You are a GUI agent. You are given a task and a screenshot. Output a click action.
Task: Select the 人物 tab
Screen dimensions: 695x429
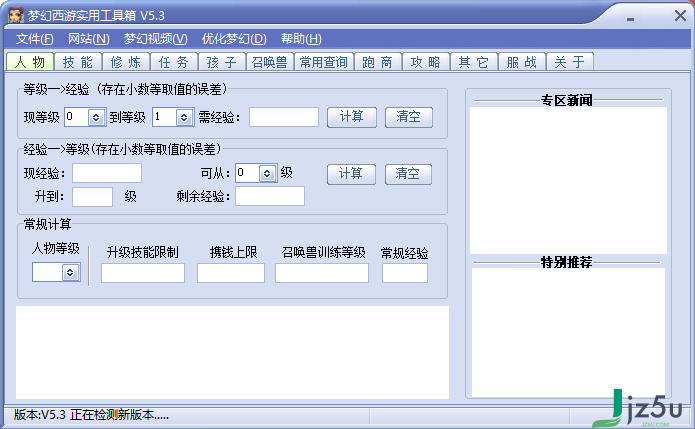point(30,62)
